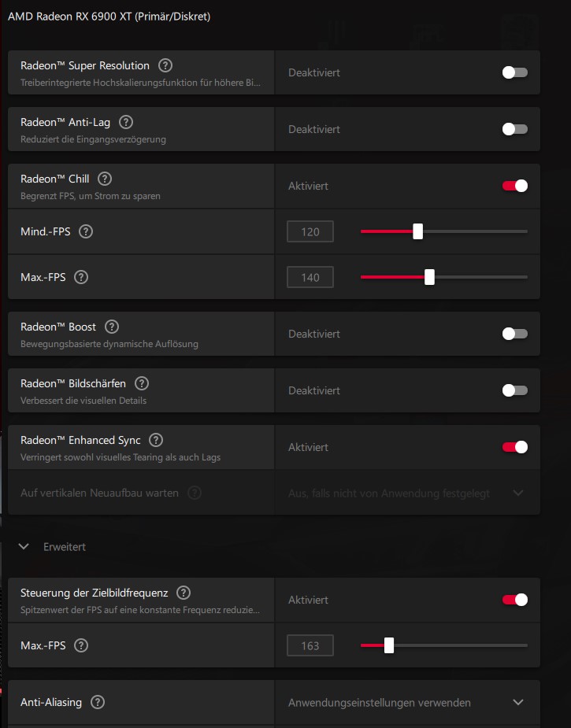Viewport: 571px width, 728px height.
Task: Click the Mind.-FPS slider handle
Action: (x=418, y=231)
